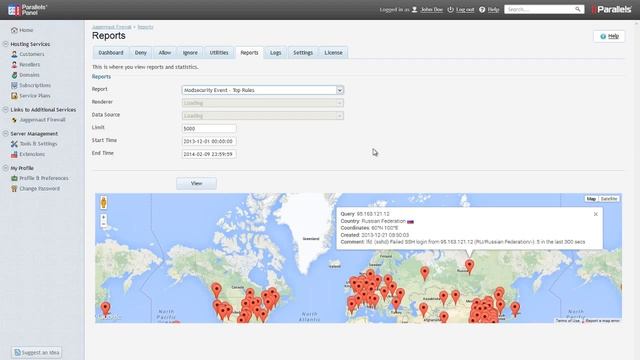Click the Log out link
640x360 pixels.
click(465, 9)
